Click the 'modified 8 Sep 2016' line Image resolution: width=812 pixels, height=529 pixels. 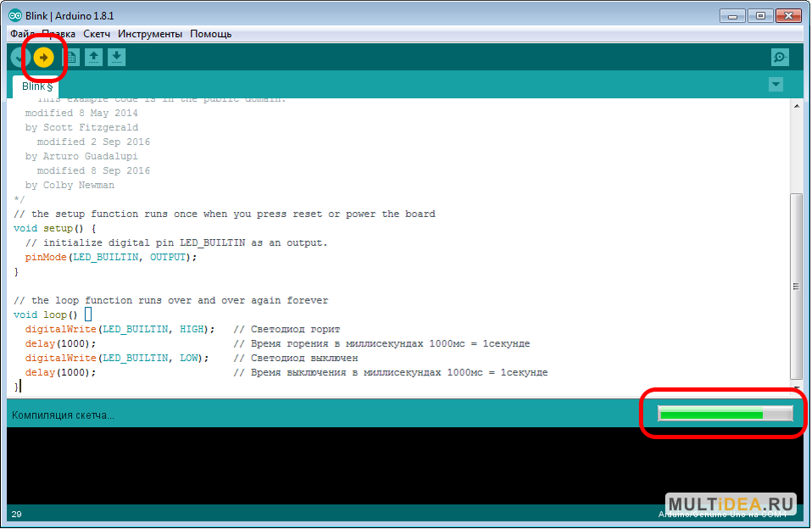94,171
